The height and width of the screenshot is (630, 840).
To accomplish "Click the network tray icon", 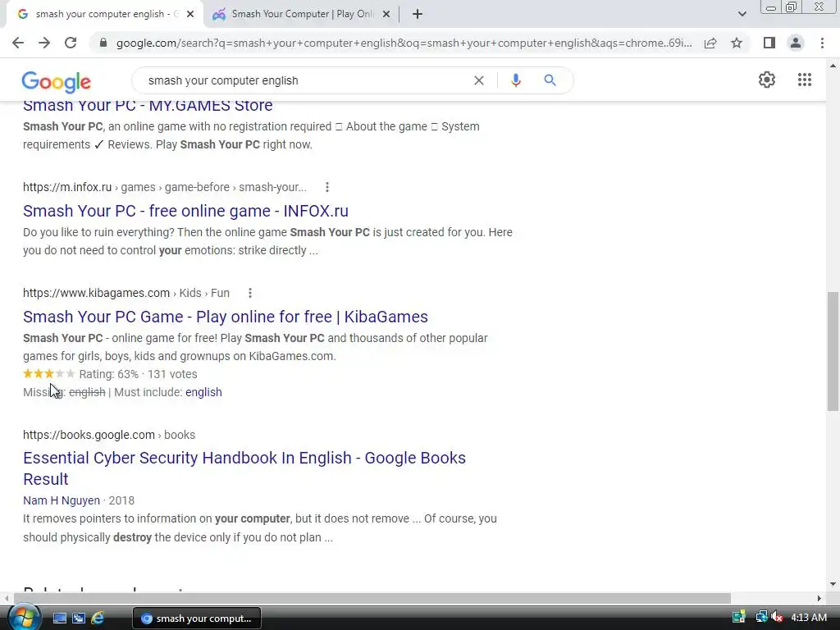I will click(x=761, y=618).
